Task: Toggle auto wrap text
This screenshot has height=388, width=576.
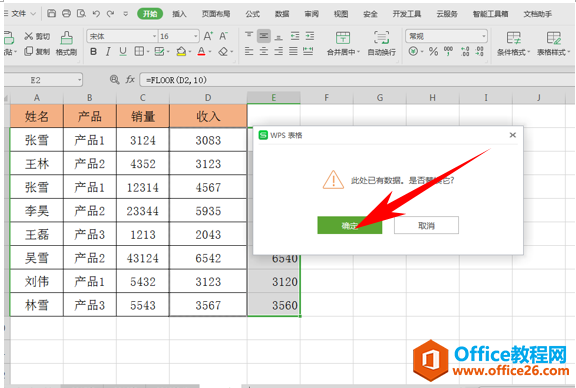Action: (382, 43)
